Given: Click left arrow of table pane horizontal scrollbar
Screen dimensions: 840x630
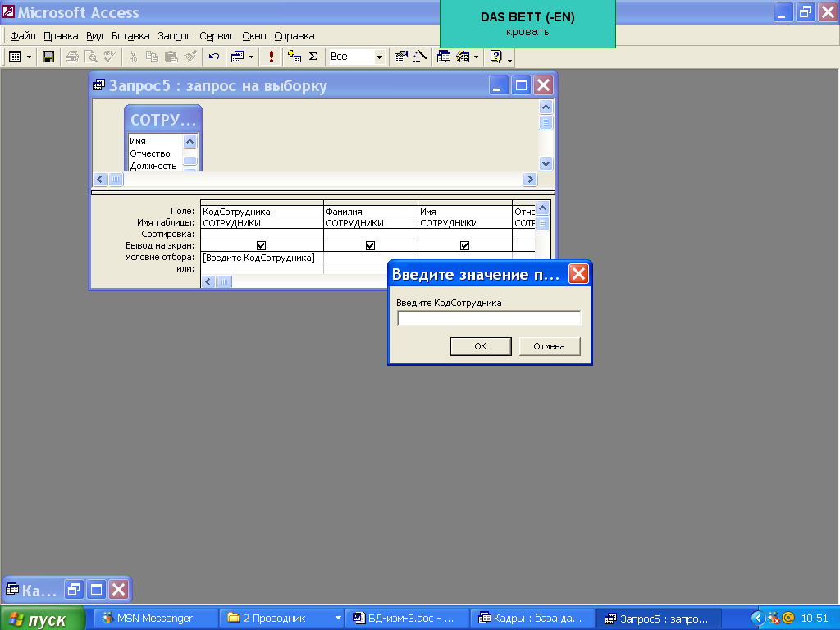Looking at the screenshot, I should 100,179.
